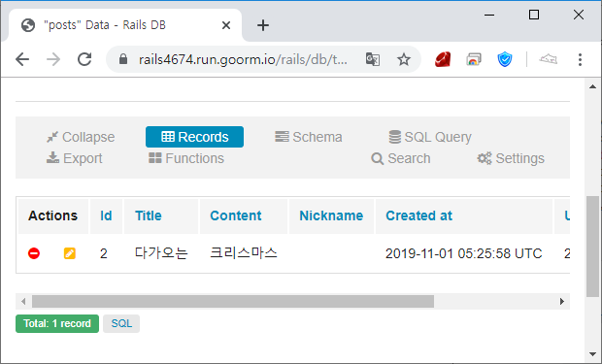Open the Export option
Image resolution: width=602 pixels, height=364 pixels.
tap(75, 158)
